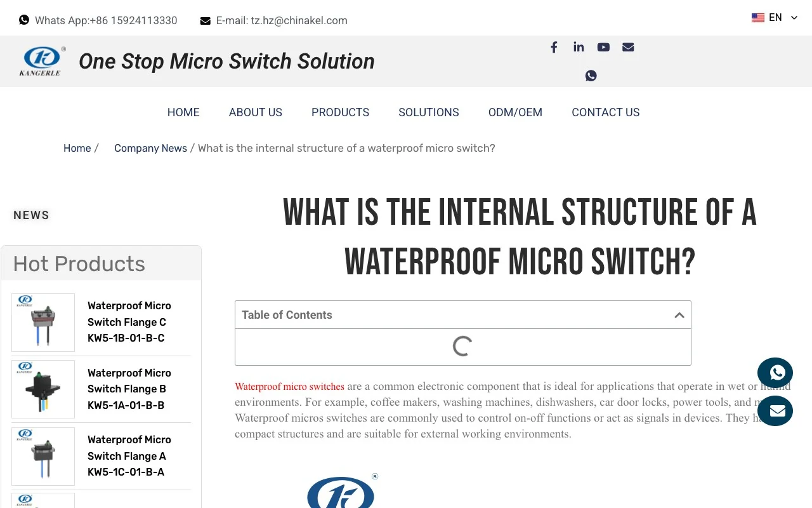The width and height of the screenshot is (812, 508).
Task: Click the WhatsApp icon beside phone number
Action: (24, 20)
